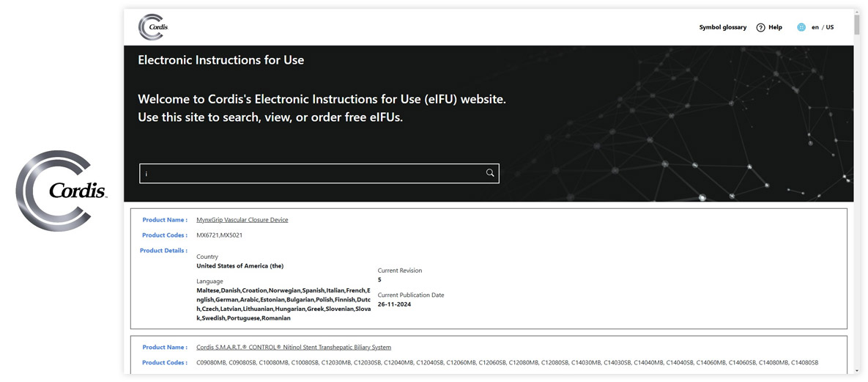
Task: Click Product Codes label in S.M.A.R.T. card
Action: (x=164, y=363)
